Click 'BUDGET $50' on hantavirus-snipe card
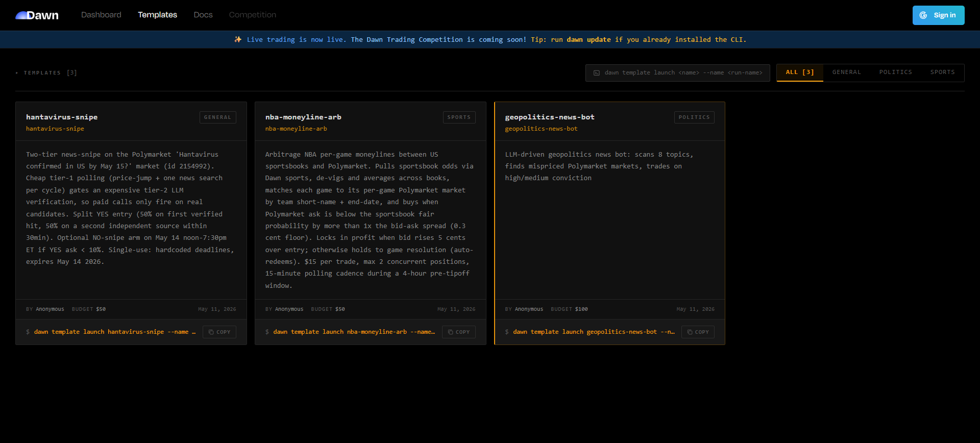Screen dimensions: 980x443 tap(89, 309)
